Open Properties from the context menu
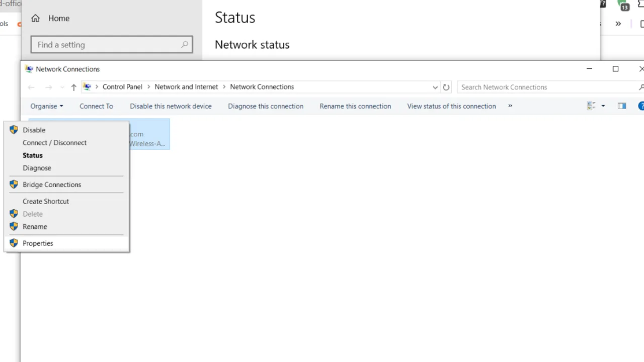This screenshot has height=362, width=644. point(38,243)
